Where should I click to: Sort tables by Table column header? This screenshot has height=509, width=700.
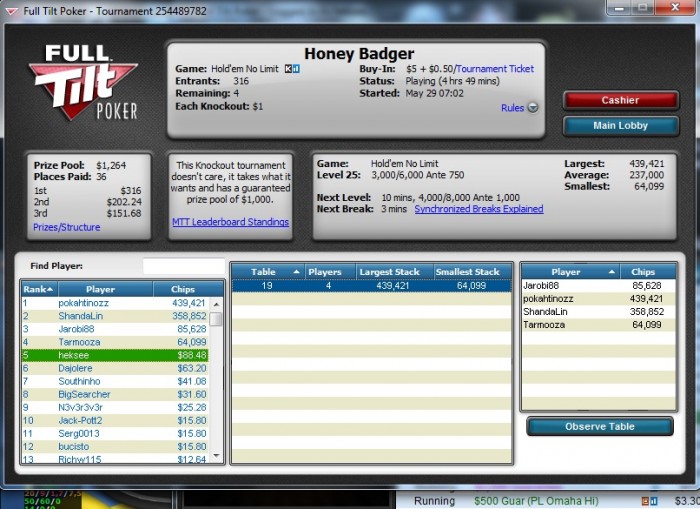(x=268, y=272)
